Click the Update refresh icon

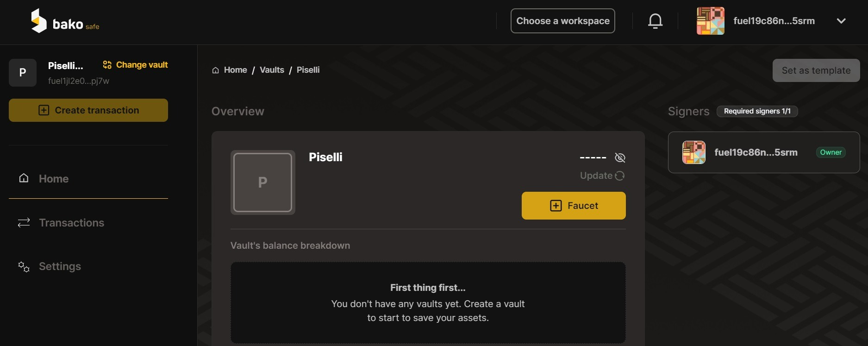tap(620, 176)
